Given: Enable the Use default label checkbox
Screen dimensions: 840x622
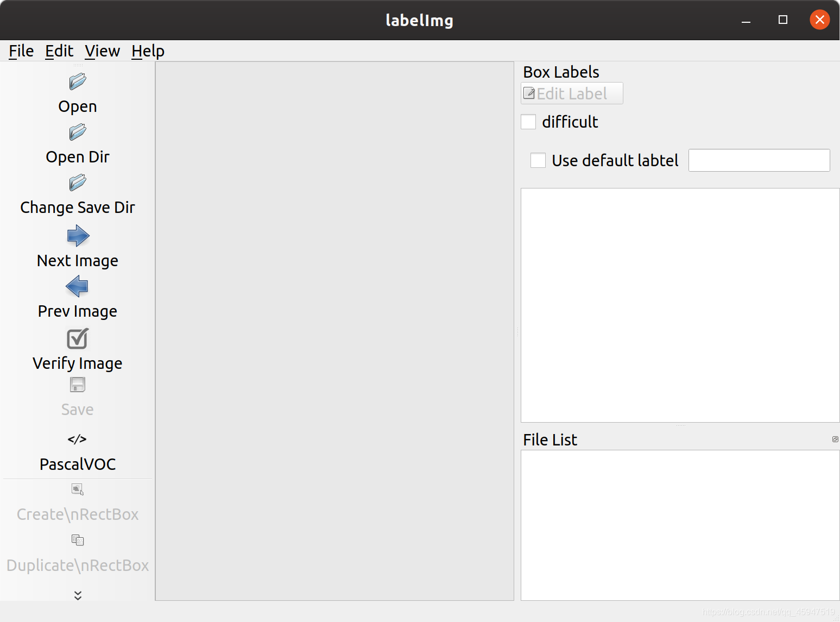Looking at the screenshot, I should point(538,160).
